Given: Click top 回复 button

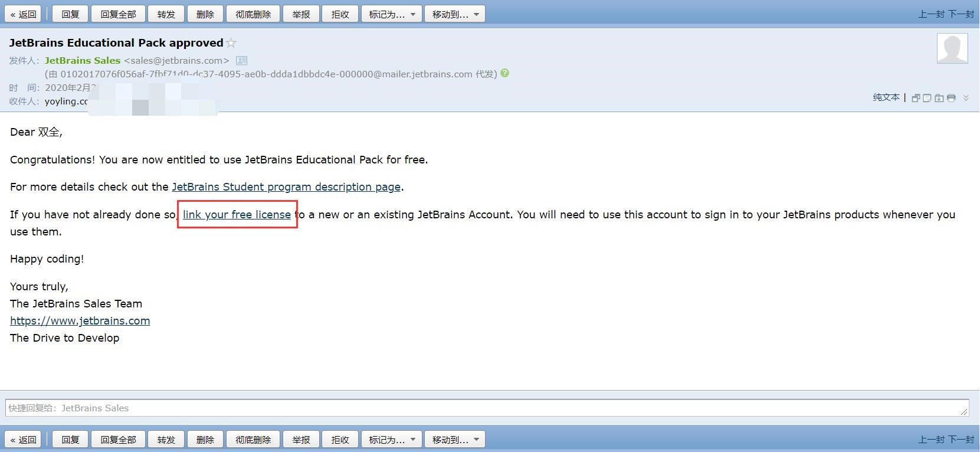Looking at the screenshot, I should tap(70, 14).
